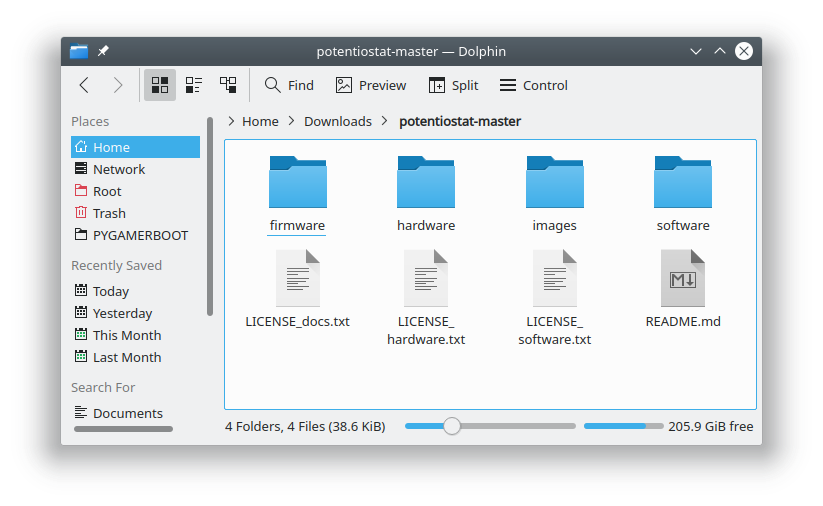This screenshot has height=506, width=823.
Task: Click the Dolphin folder icon in title bar
Action: pyautogui.click(x=79, y=51)
